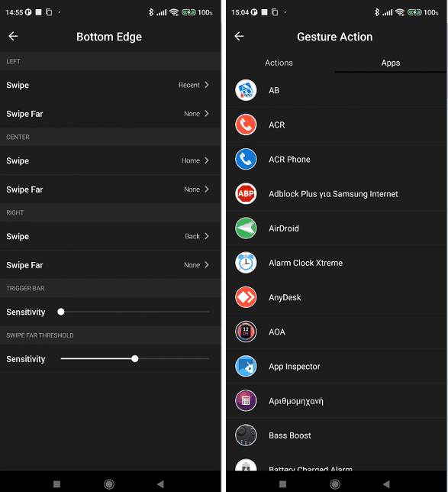This screenshot has width=448, height=492.
Task: Go back from Bottom Edge screen
Action: [x=13, y=37]
